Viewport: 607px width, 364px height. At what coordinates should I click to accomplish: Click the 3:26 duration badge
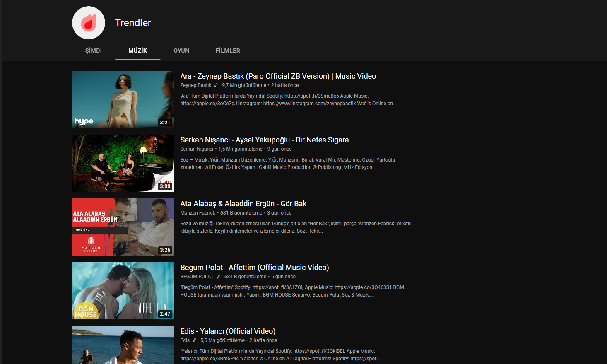point(165,250)
